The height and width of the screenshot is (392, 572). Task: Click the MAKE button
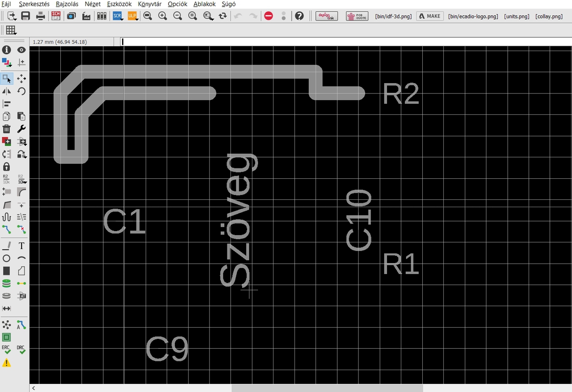[430, 16]
